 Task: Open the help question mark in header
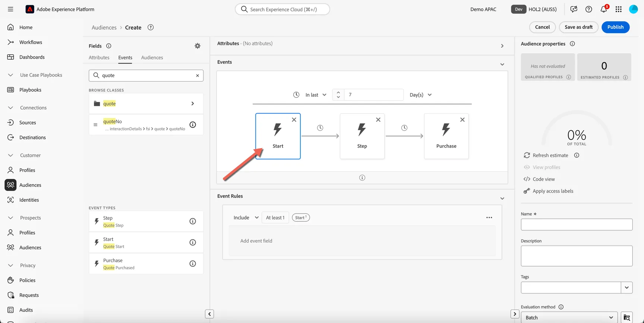589,9
